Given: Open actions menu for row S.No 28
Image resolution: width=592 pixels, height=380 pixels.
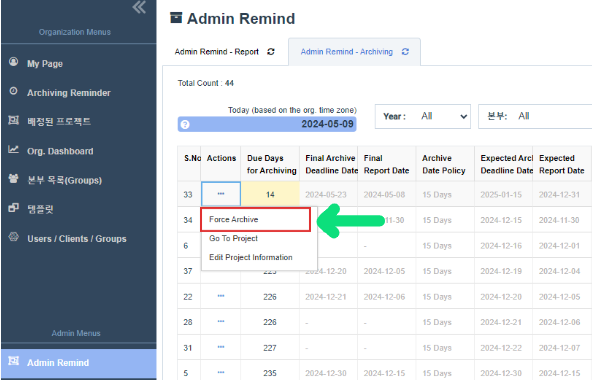Looking at the screenshot, I should 221,322.
